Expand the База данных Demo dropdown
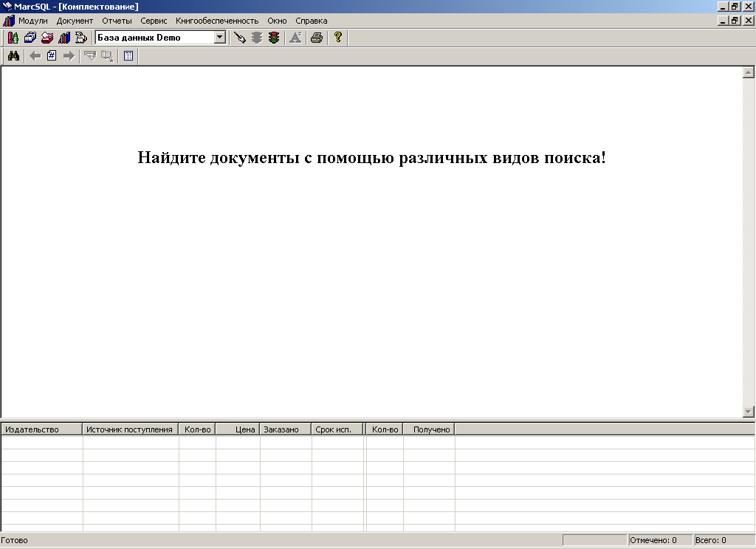The width and height of the screenshot is (756, 549). coord(220,38)
